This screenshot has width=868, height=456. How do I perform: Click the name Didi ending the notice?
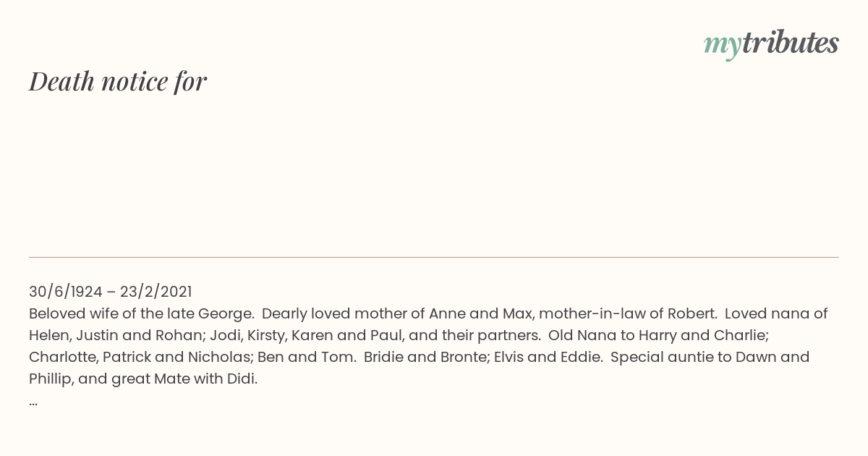(242, 379)
